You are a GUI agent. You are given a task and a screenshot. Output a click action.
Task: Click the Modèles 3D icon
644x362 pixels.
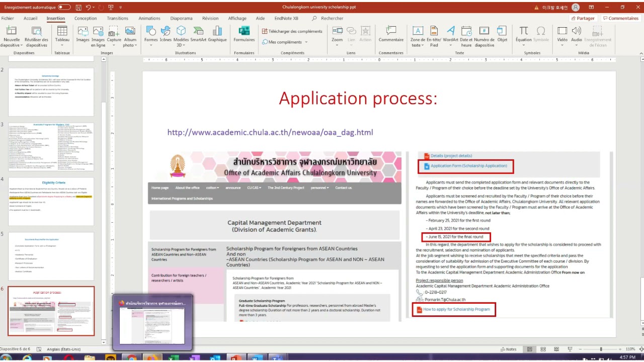181,31
